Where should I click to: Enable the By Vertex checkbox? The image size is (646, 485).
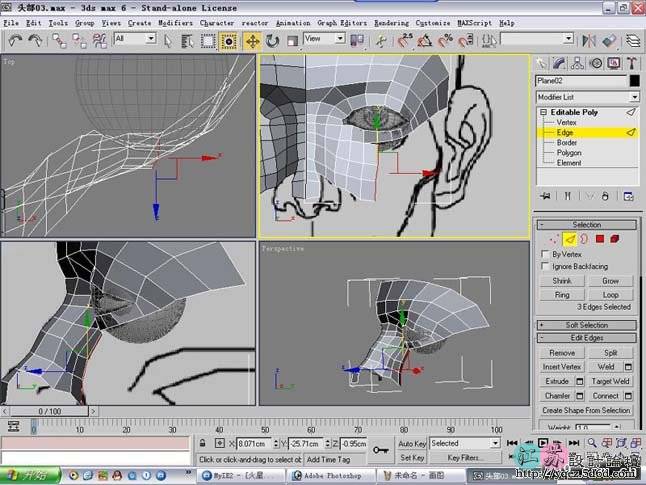(x=545, y=254)
